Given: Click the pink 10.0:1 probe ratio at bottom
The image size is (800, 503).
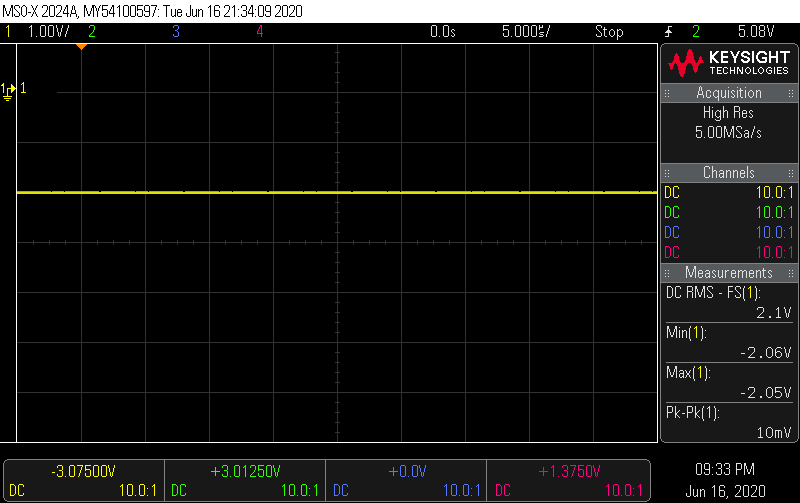Looking at the screenshot, I should (x=623, y=491).
